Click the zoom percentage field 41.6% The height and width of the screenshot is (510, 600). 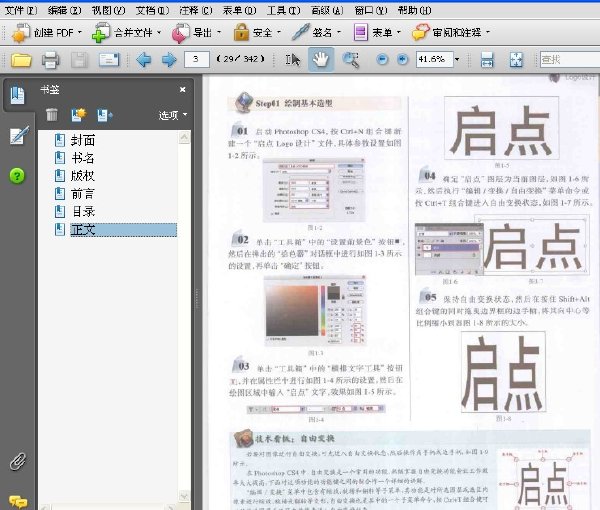(434, 59)
